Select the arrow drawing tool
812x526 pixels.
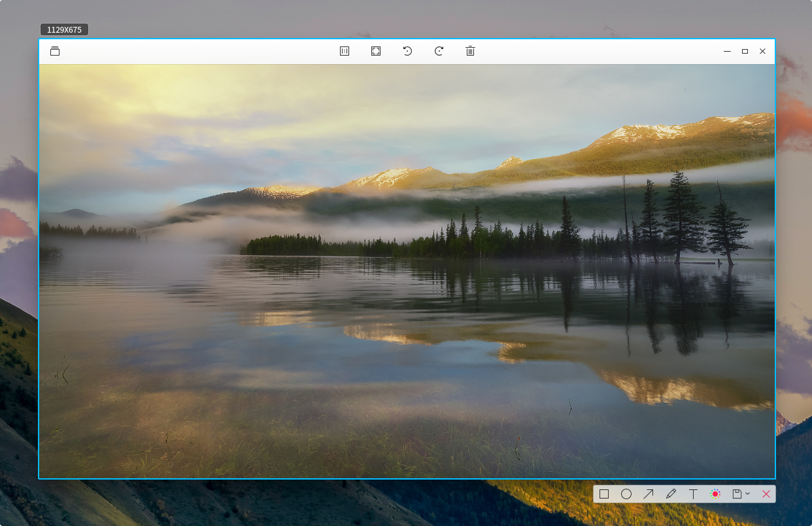click(649, 494)
